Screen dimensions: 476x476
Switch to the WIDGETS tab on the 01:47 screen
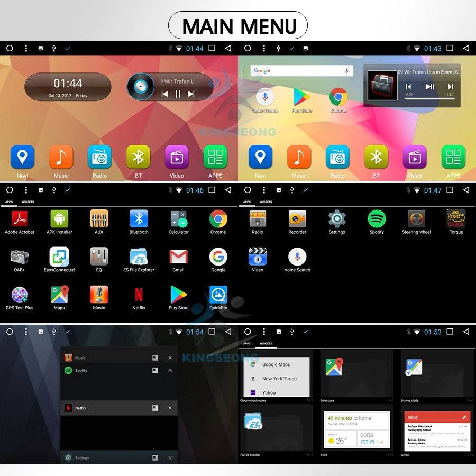pos(266,202)
